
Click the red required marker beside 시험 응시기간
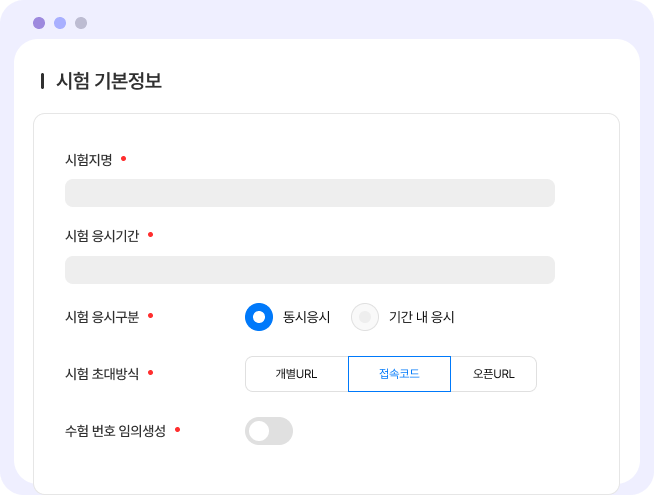coord(151,235)
